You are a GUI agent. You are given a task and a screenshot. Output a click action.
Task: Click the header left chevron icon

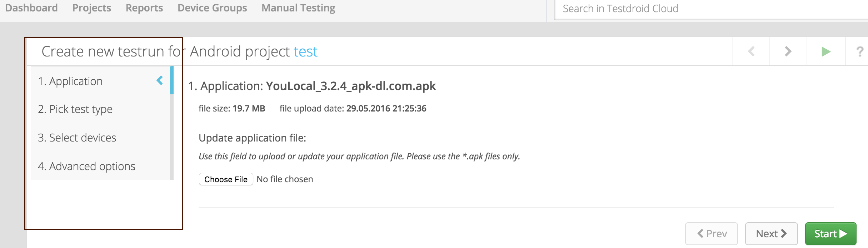point(751,51)
